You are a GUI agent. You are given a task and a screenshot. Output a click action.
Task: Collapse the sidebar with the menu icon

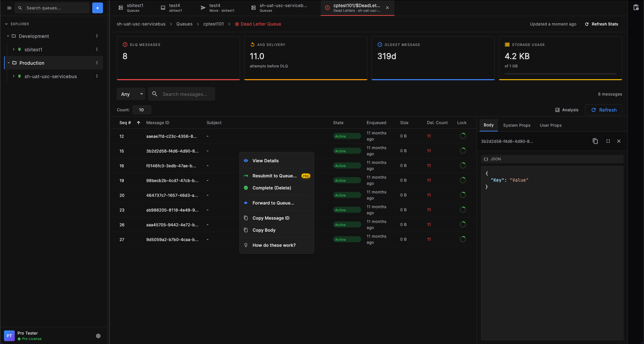(x=9, y=8)
